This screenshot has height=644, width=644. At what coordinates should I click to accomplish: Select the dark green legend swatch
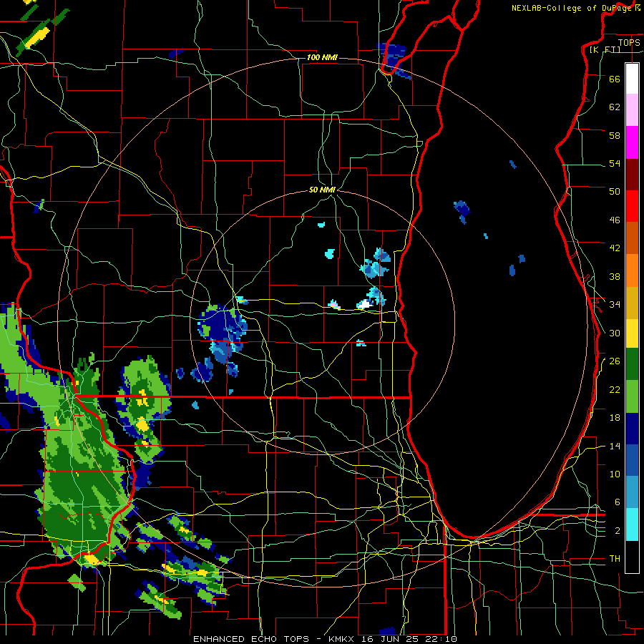click(x=632, y=364)
